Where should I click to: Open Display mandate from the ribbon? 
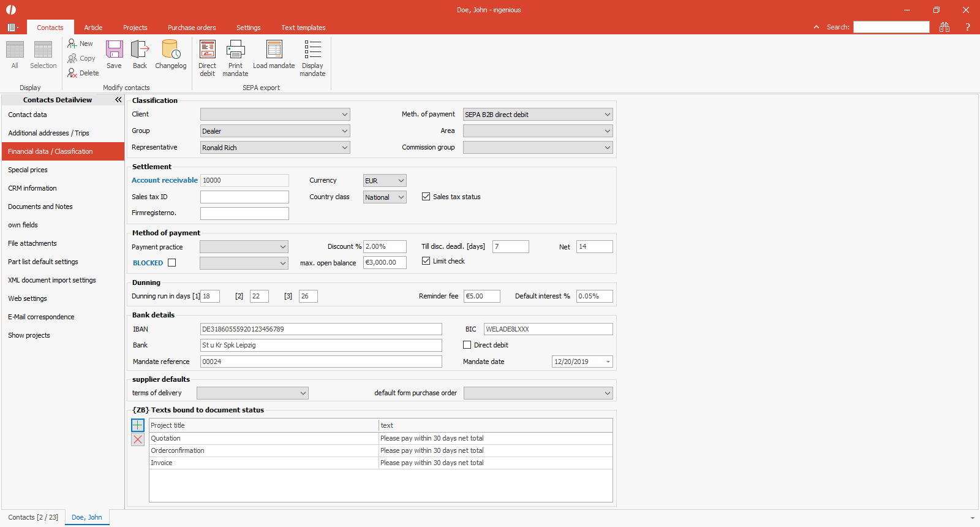pos(312,58)
